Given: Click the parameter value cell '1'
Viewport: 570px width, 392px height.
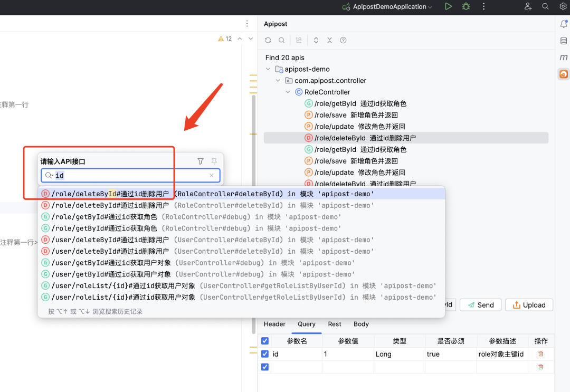Looking at the screenshot, I should (348, 354).
